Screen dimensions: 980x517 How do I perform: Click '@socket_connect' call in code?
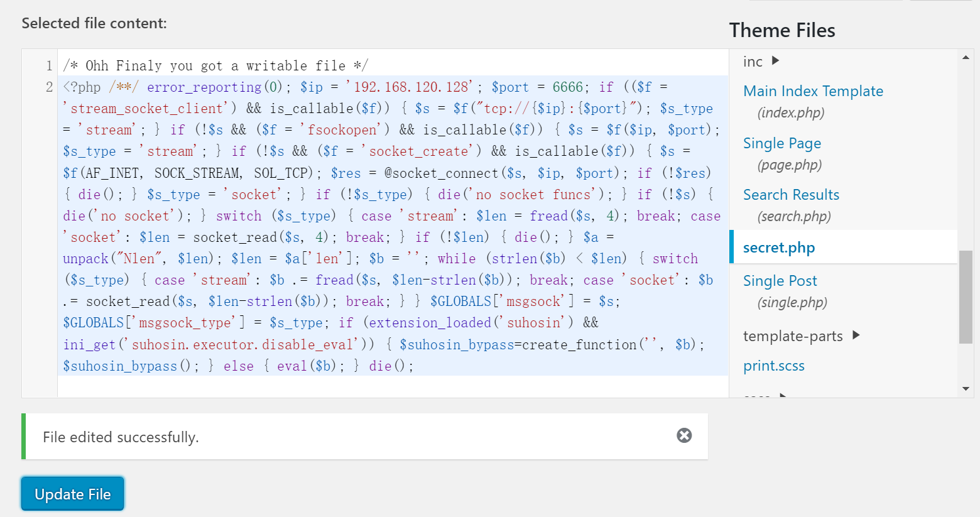[442, 173]
